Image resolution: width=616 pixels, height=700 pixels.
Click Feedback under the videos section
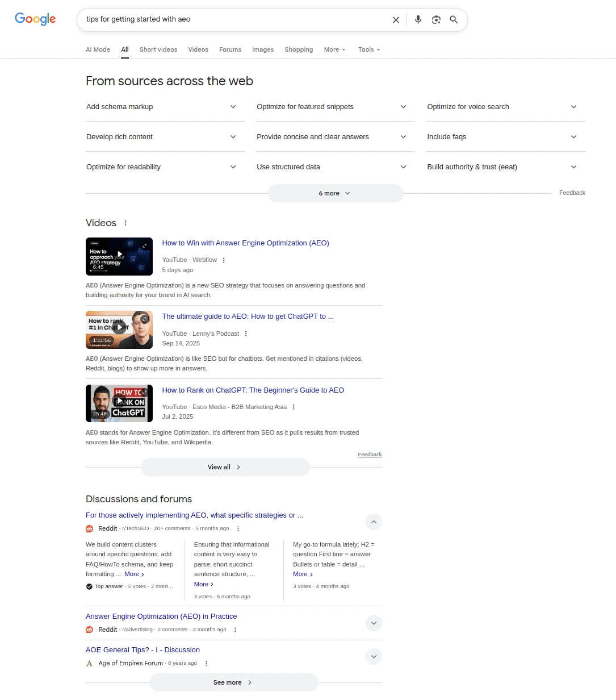click(x=370, y=455)
